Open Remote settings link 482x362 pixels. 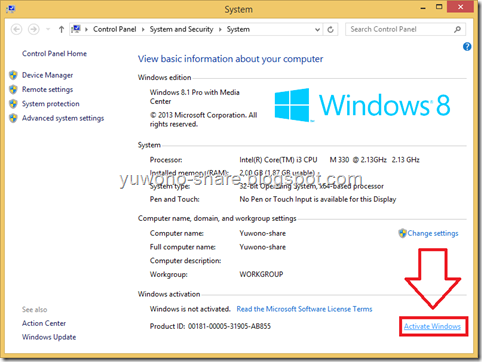pyautogui.click(x=47, y=89)
